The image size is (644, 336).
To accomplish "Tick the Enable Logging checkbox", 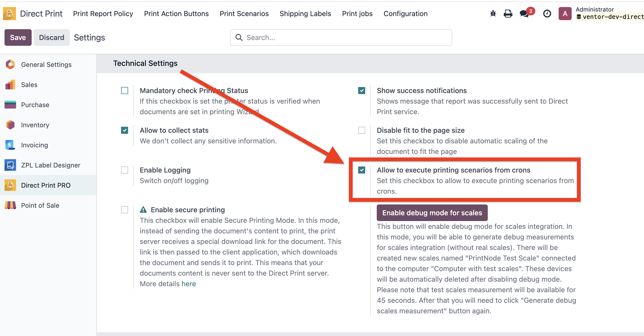I will point(125,170).
